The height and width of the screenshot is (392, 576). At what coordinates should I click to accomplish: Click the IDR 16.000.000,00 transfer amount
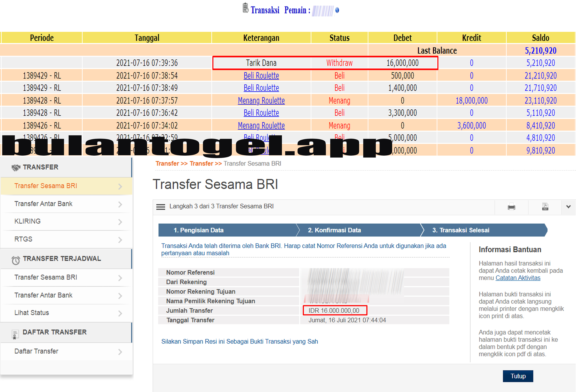point(334,310)
